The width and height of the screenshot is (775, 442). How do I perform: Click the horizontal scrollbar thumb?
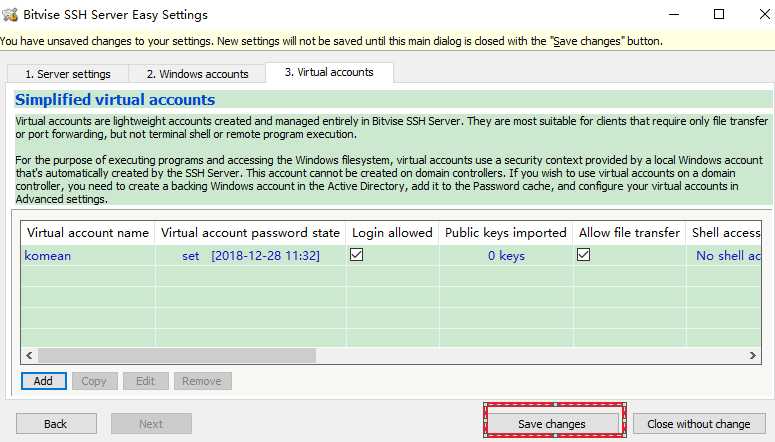point(177,355)
